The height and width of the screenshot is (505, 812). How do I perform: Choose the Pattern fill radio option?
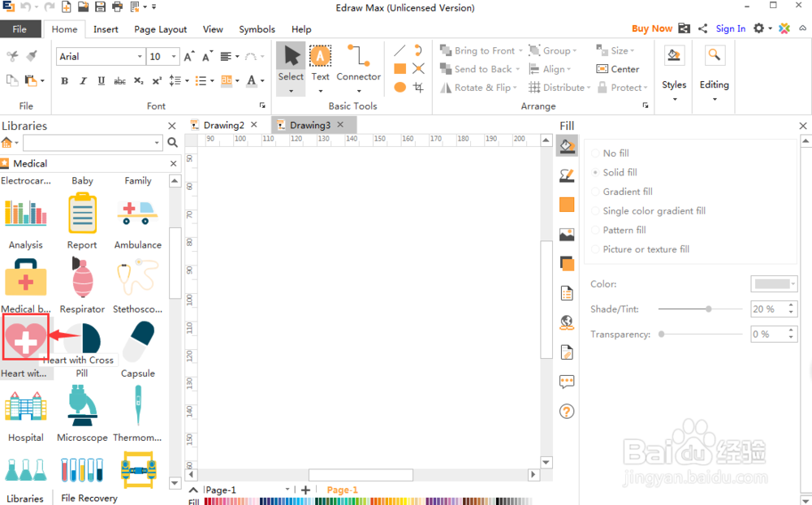coord(595,230)
